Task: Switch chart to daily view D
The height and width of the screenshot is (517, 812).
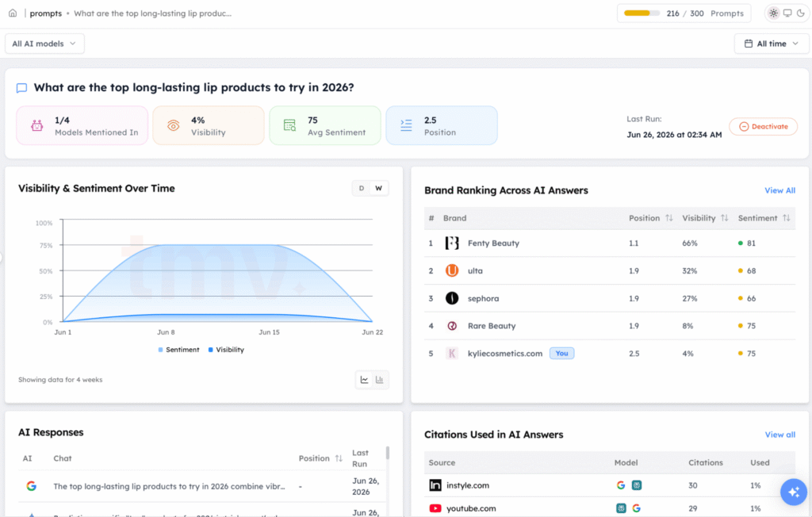Action: (x=362, y=188)
